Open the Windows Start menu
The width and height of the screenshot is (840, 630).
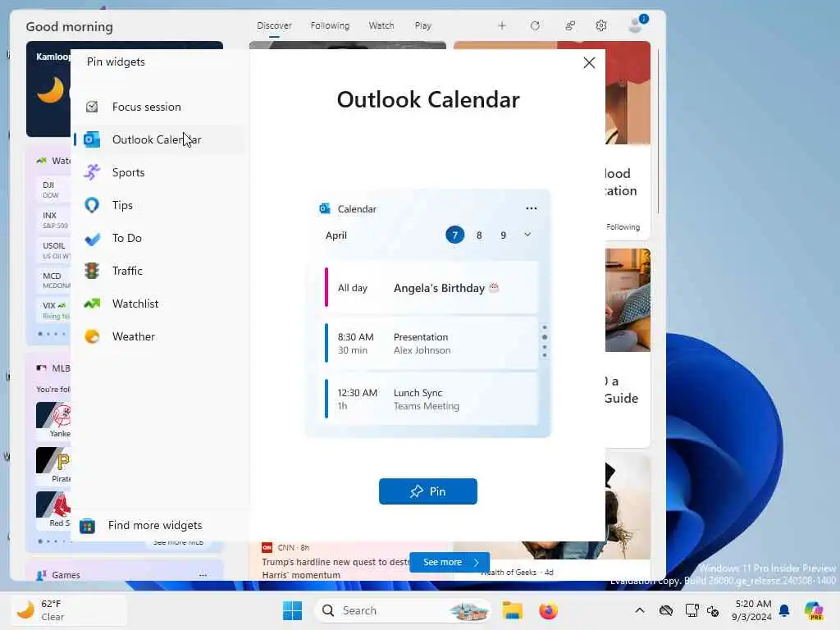tap(292, 610)
